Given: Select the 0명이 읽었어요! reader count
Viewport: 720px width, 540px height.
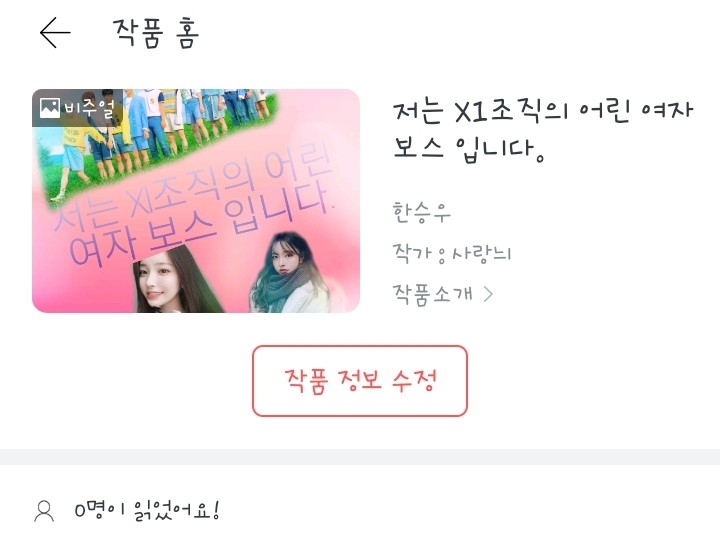Looking at the screenshot, I should point(147,510).
